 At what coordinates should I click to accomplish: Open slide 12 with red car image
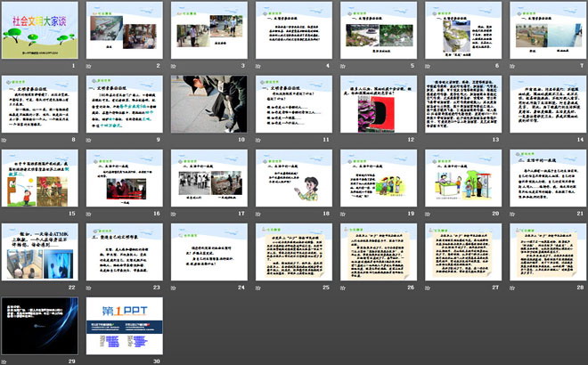click(x=377, y=104)
